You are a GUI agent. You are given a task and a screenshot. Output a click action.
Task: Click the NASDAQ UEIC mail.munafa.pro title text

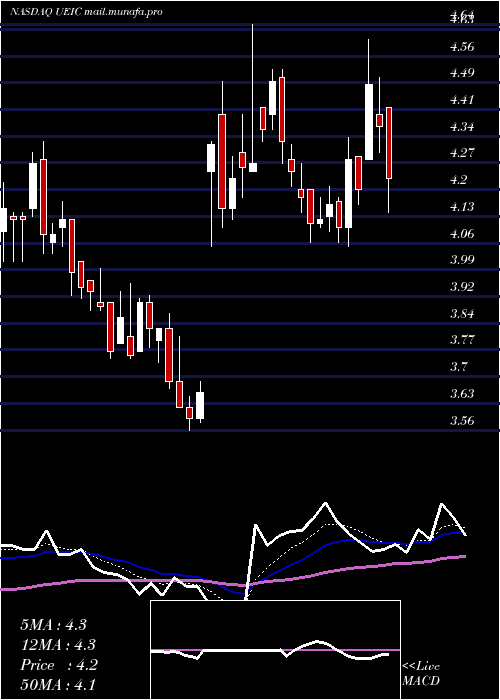pyautogui.click(x=86, y=12)
